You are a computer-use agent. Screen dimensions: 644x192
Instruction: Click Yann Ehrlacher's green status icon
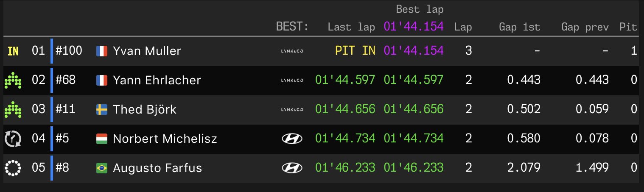[13, 80]
